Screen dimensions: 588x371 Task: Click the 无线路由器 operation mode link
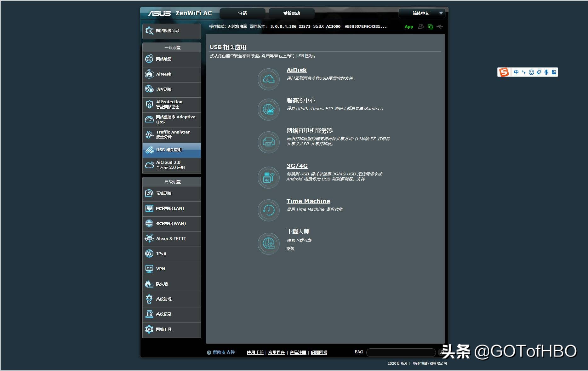237,26
